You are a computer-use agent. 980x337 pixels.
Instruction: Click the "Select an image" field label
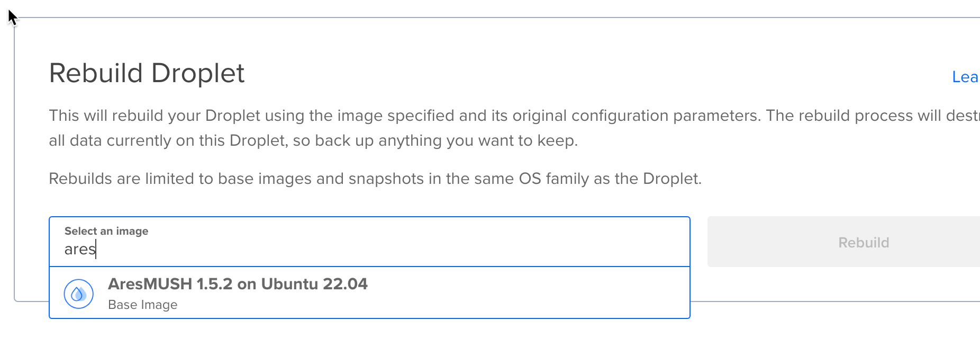pos(106,231)
